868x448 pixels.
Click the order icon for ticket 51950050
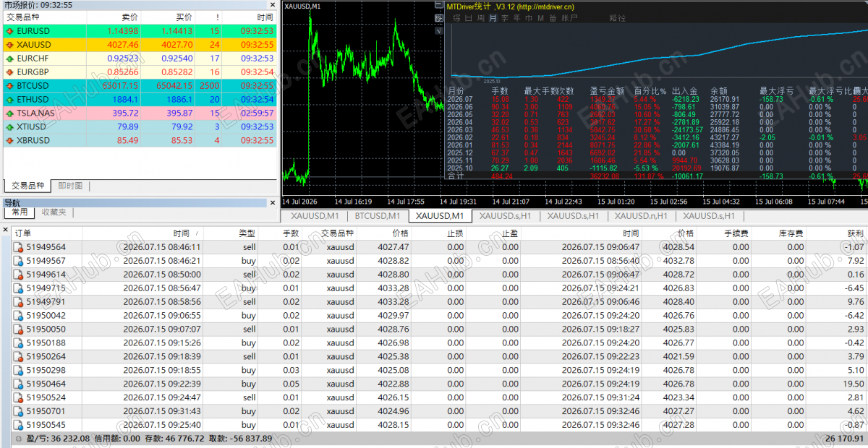click(x=19, y=329)
